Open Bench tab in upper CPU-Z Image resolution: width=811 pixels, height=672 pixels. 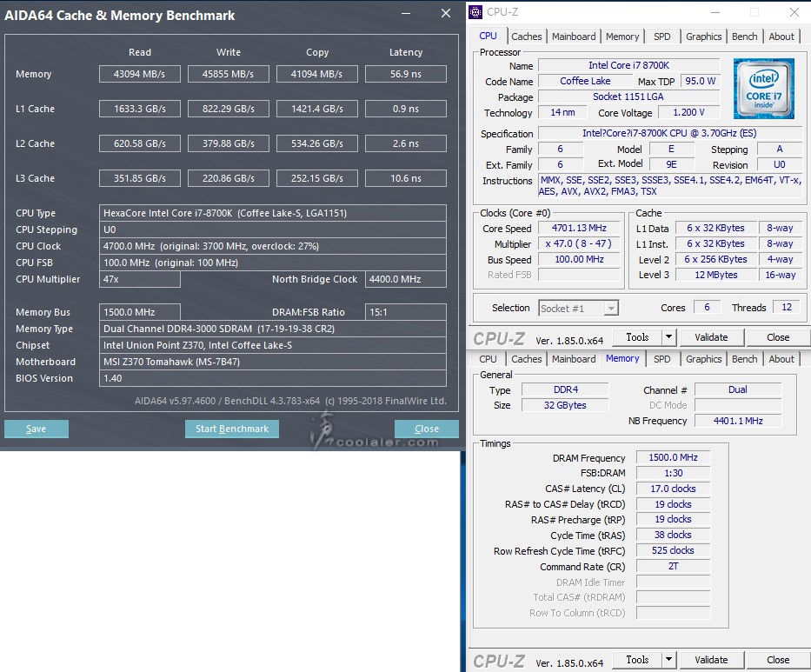click(745, 37)
